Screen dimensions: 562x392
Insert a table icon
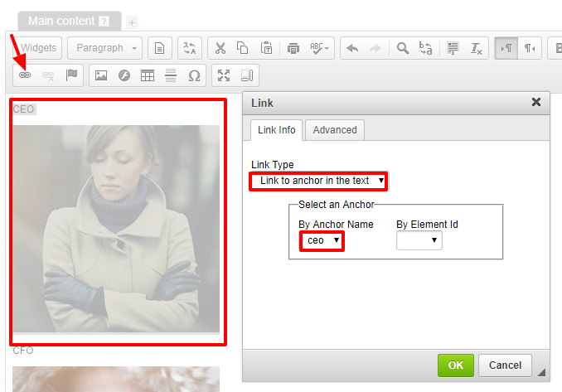(x=148, y=75)
